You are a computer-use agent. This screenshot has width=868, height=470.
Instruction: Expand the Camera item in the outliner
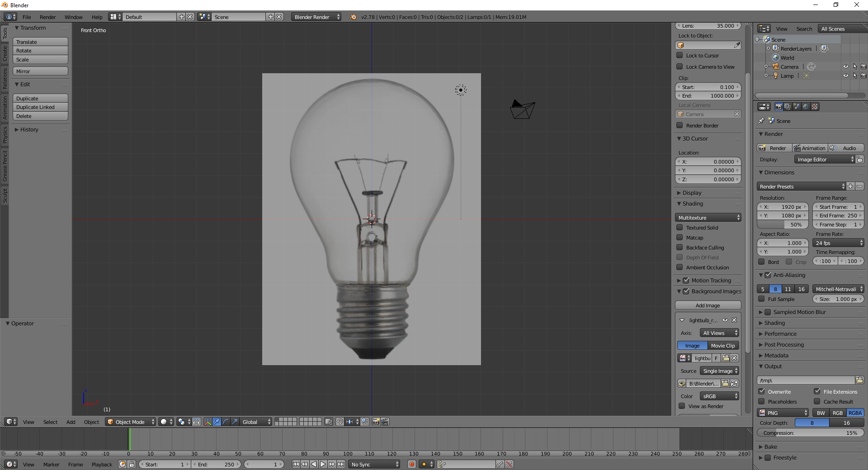click(765, 66)
